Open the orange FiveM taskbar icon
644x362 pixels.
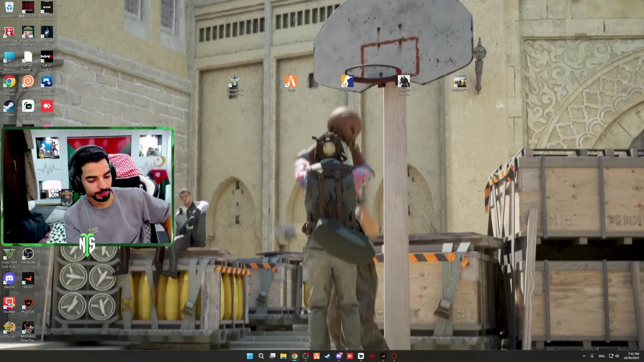tap(316, 356)
